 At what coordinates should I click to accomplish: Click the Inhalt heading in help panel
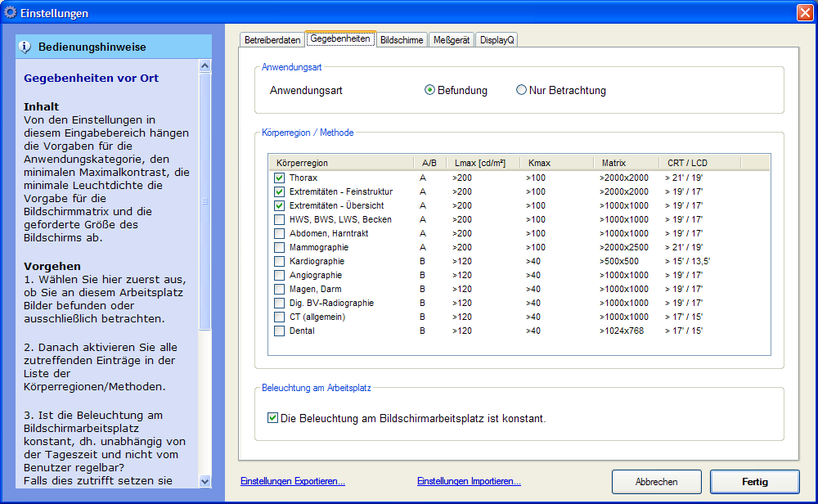click(x=41, y=106)
